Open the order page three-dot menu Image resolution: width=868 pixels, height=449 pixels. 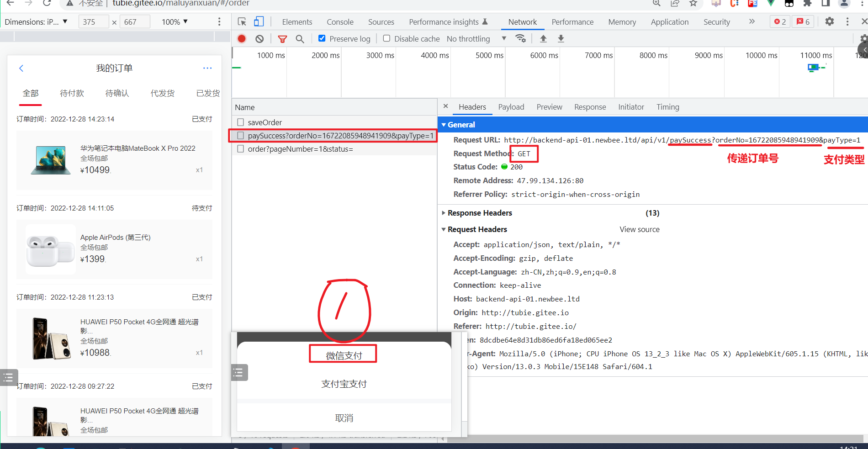pyautogui.click(x=207, y=68)
